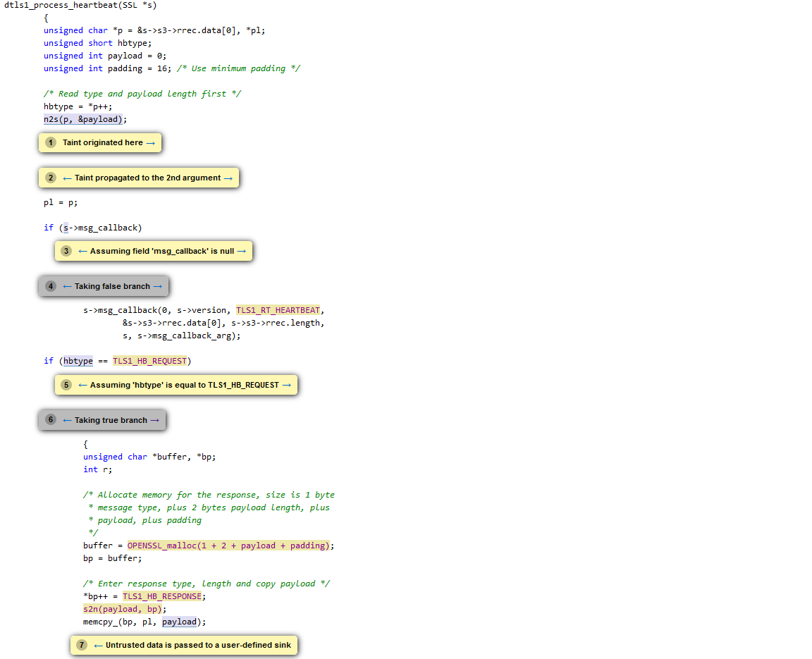Go to previous step arrow in note 2
This screenshot has height=659, width=812.
point(68,178)
